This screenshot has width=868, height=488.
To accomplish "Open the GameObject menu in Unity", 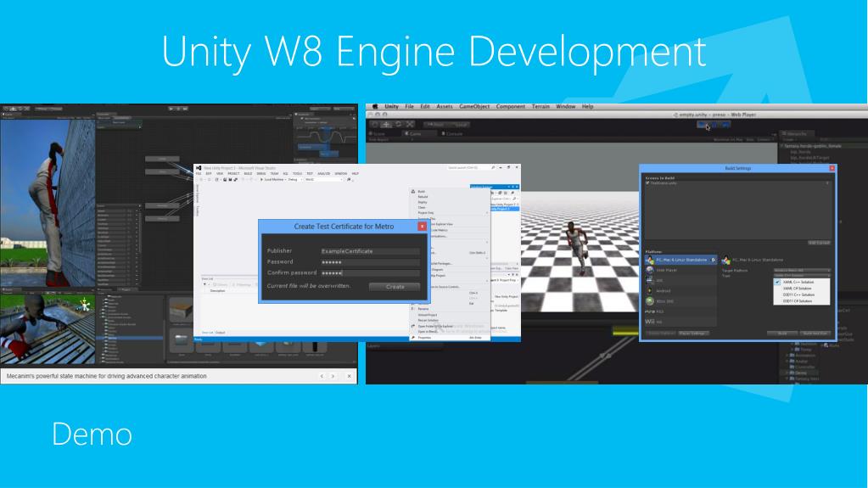I will (x=474, y=106).
